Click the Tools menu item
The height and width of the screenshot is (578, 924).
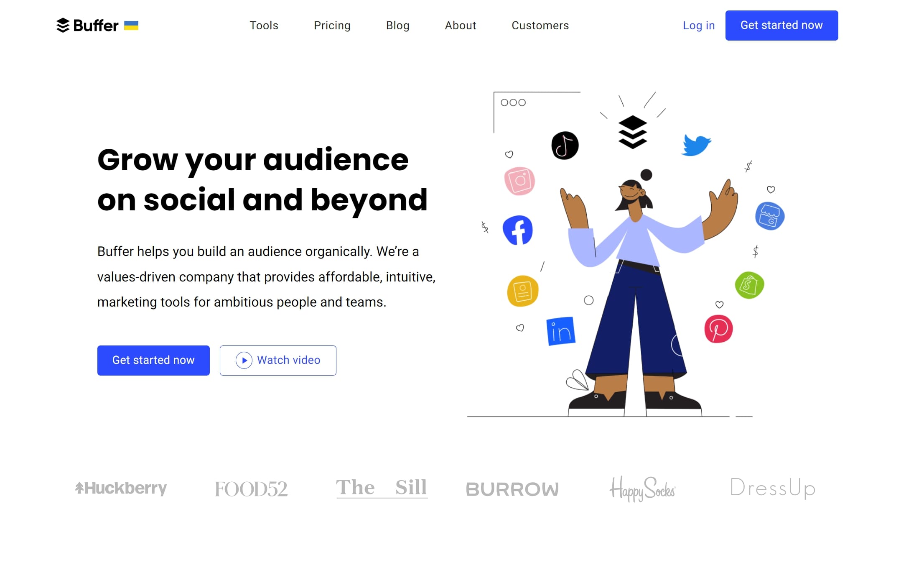tap(263, 26)
